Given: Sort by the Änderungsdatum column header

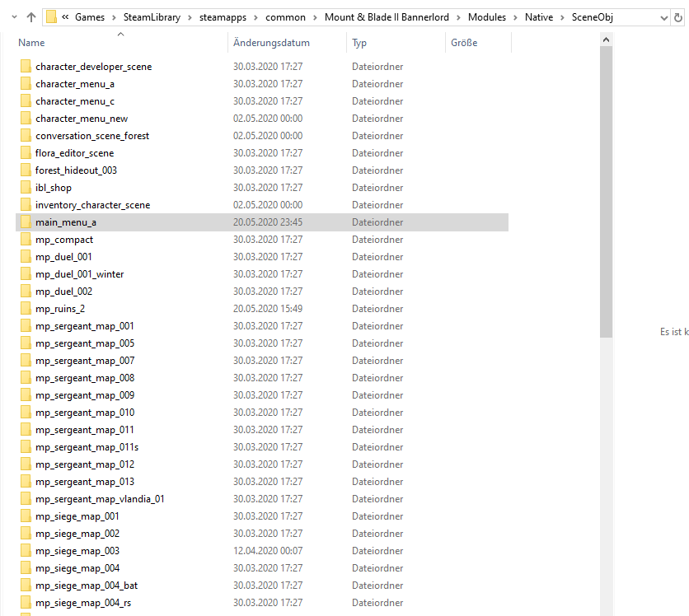Looking at the screenshot, I should click(x=271, y=43).
